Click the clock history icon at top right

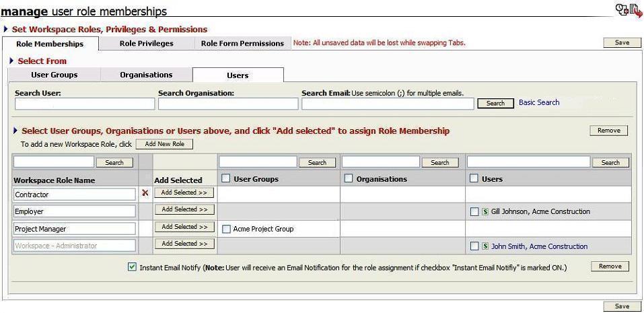[622, 10]
